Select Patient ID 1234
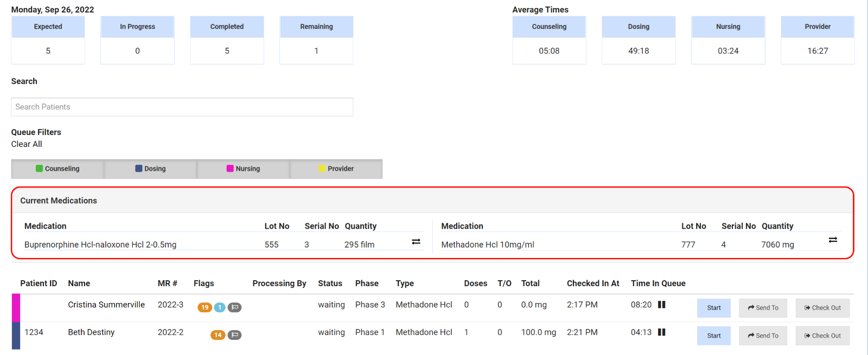 point(34,332)
